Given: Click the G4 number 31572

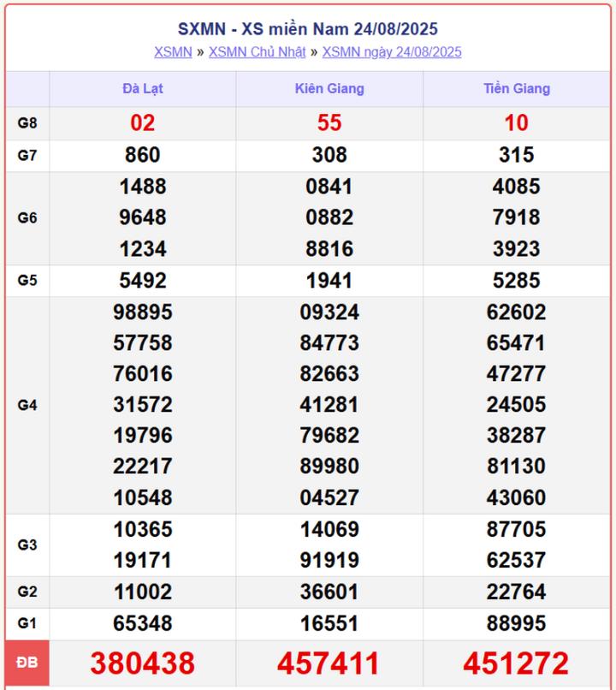Looking at the screenshot, I should (143, 405).
